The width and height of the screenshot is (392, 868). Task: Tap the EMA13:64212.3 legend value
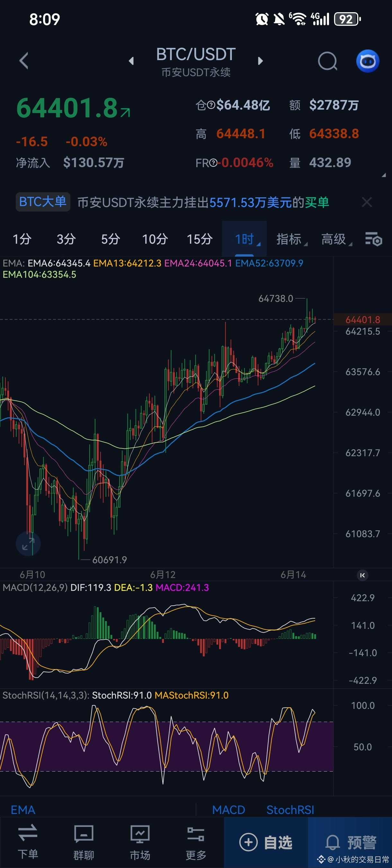click(127, 263)
